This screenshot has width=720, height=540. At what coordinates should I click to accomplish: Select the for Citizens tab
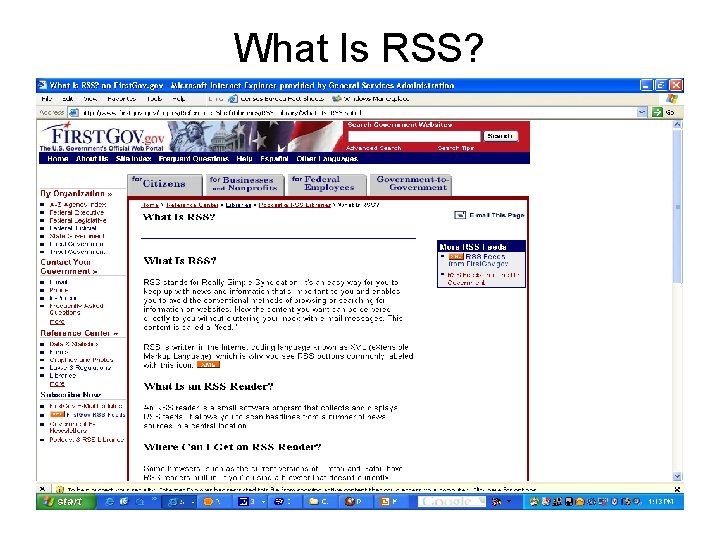pos(164,184)
